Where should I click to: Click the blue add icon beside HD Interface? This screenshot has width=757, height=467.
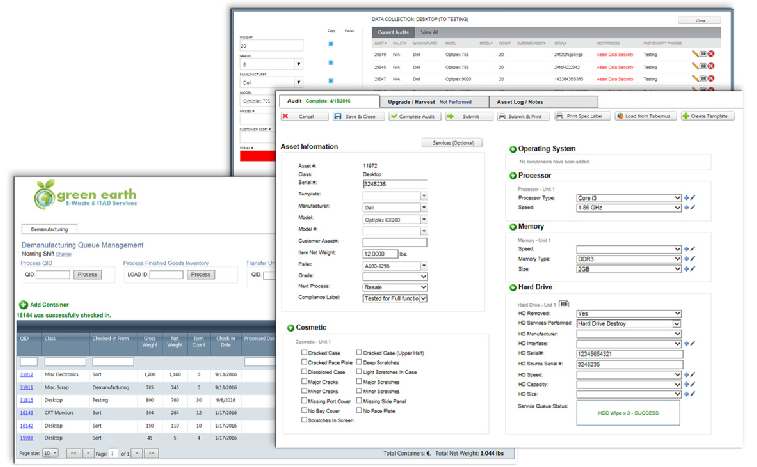(687, 343)
